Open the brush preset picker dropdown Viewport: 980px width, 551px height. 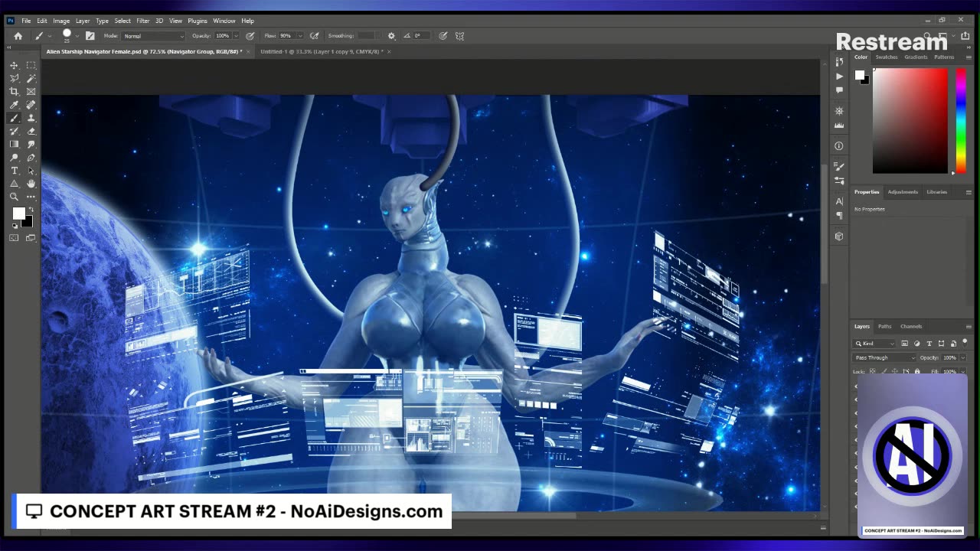coord(77,36)
